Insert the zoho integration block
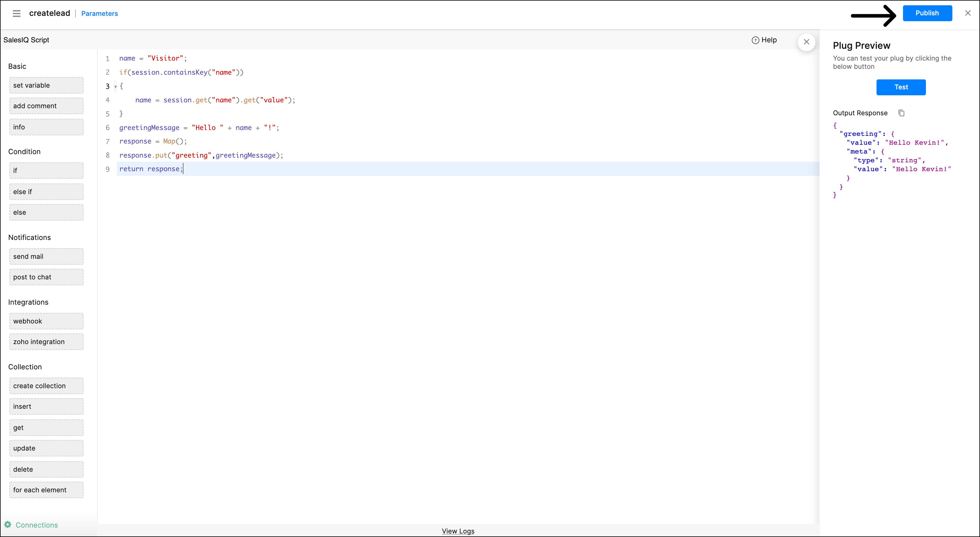This screenshot has height=537, width=980. tap(46, 342)
